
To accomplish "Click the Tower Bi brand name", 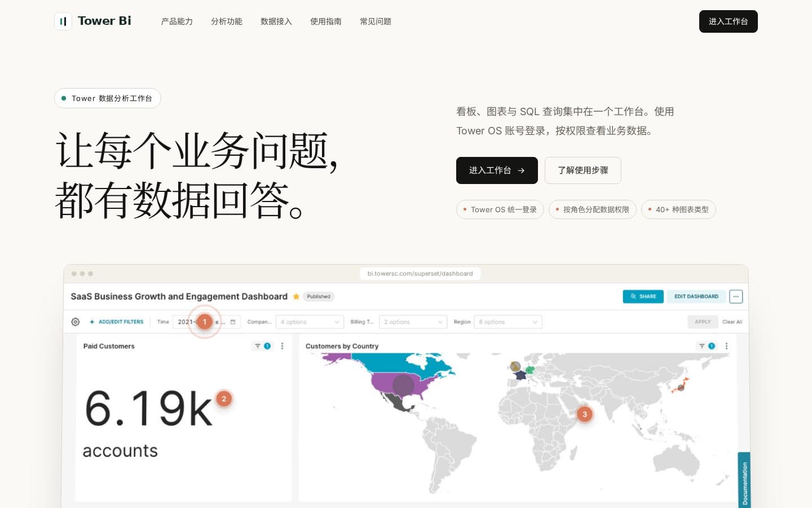I will (x=104, y=21).
